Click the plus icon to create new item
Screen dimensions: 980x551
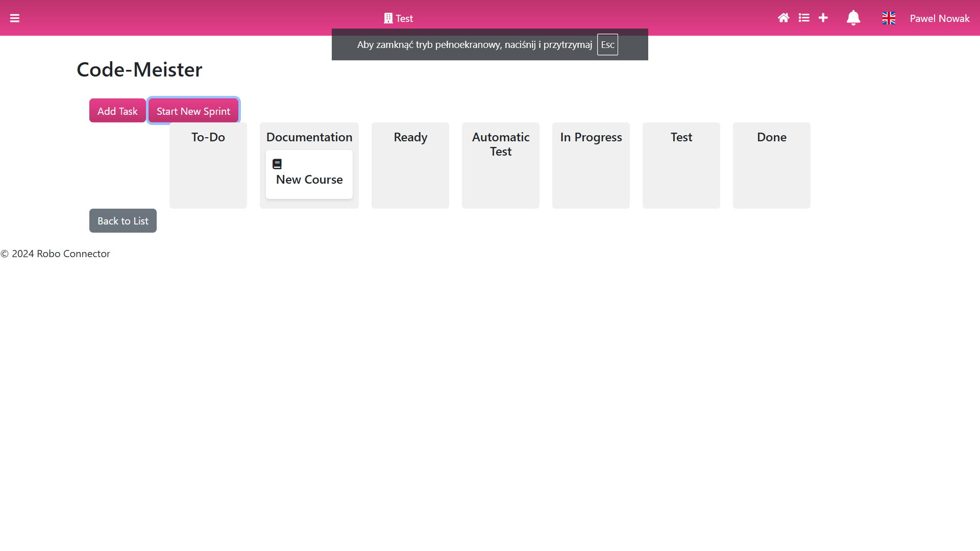[x=823, y=18]
